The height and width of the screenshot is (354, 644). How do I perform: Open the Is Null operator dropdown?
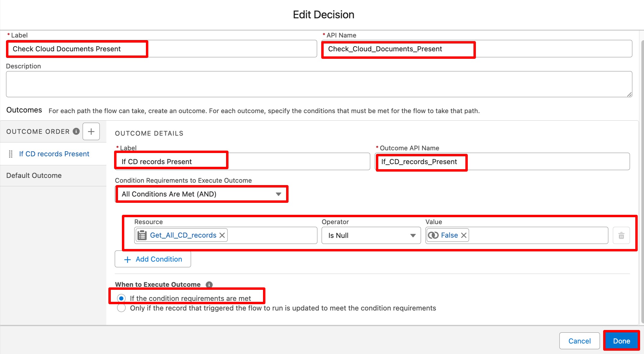[371, 235]
